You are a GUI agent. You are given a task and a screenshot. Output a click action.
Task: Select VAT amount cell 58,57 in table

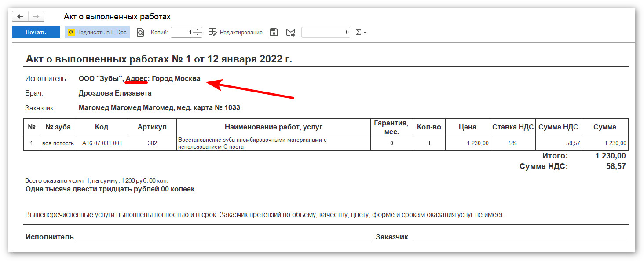point(559,143)
